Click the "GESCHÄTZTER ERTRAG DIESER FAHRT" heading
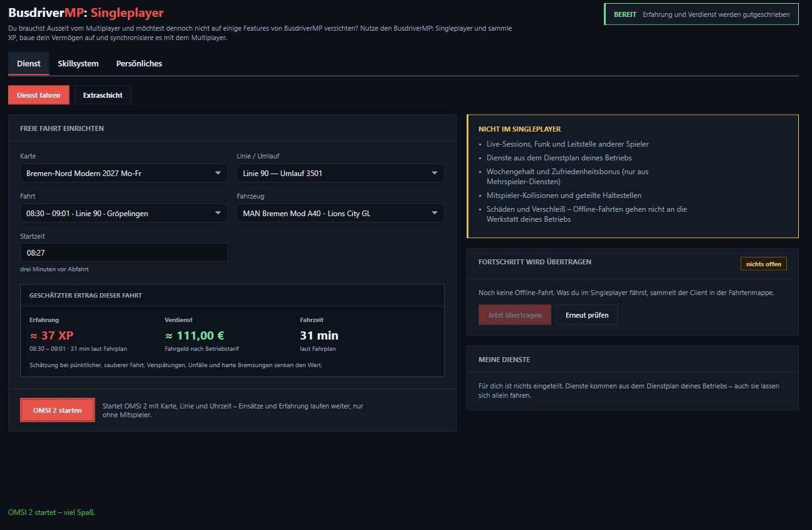Viewport: 812px width, 530px height. 86,295
